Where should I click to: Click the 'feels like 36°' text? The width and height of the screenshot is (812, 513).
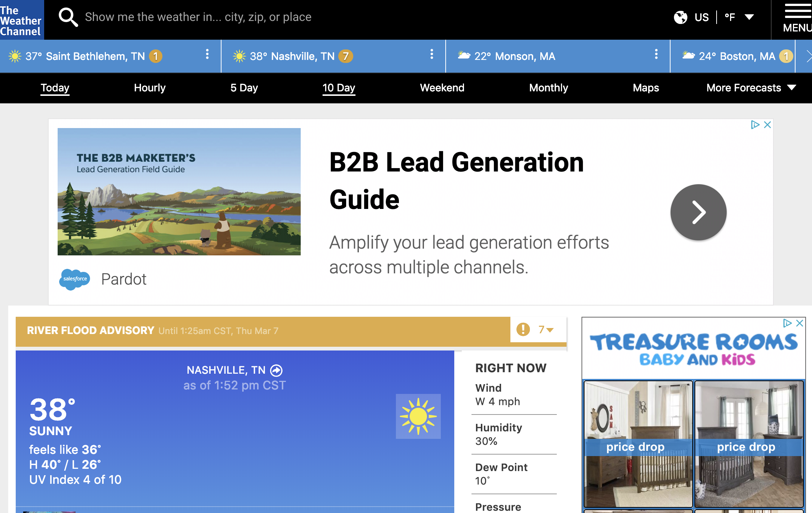coord(65,449)
